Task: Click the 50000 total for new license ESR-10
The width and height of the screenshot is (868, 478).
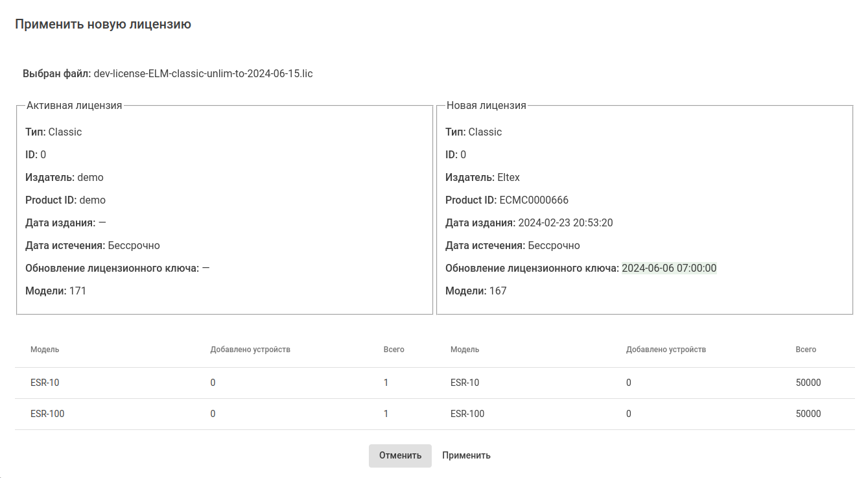Action: [808, 383]
